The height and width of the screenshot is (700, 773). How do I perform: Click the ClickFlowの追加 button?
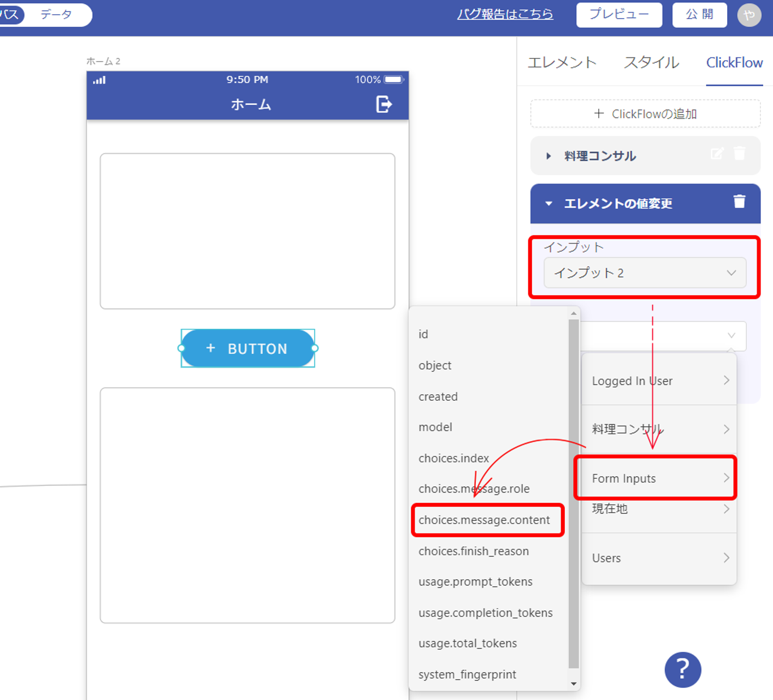(x=645, y=114)
